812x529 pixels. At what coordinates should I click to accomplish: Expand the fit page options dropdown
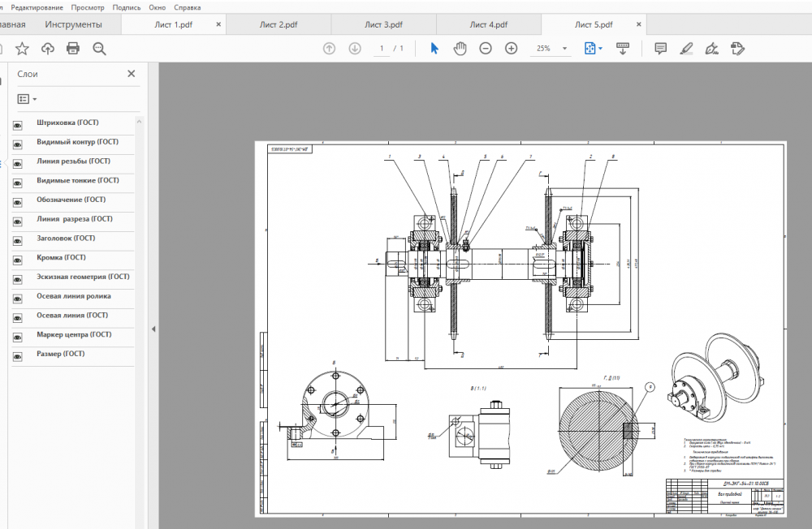[601, 49]
